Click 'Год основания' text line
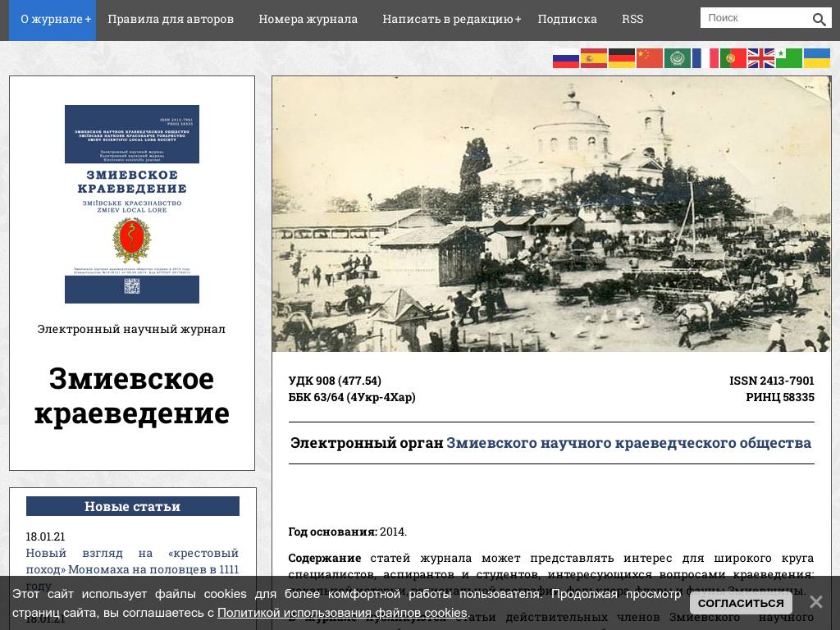 pyautogui.click(x=348, y=532)
